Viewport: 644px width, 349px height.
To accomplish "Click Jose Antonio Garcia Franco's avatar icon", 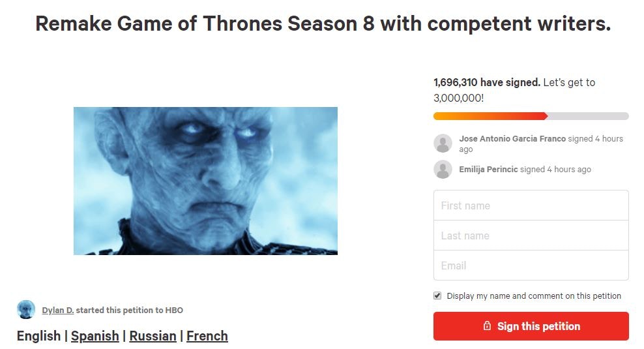I will point(443,144).
